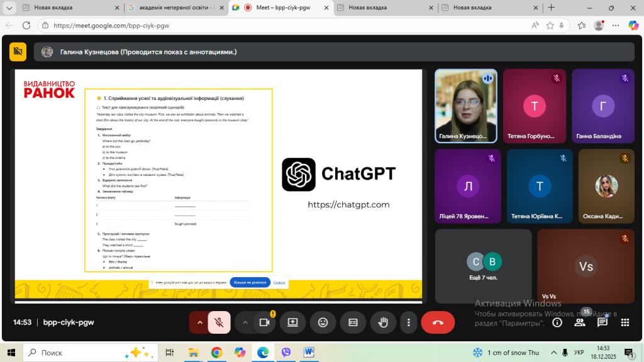The image size is (644, 362).
Task: Expand video settings chevron beside camera
Action: tap(245, 322)
